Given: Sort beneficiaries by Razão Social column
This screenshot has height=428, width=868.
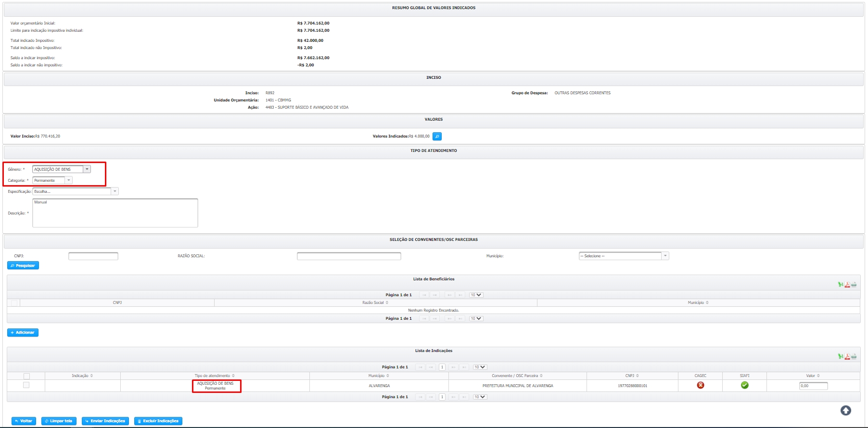Looking at the screenshot, I should click(x=375, y=303).
